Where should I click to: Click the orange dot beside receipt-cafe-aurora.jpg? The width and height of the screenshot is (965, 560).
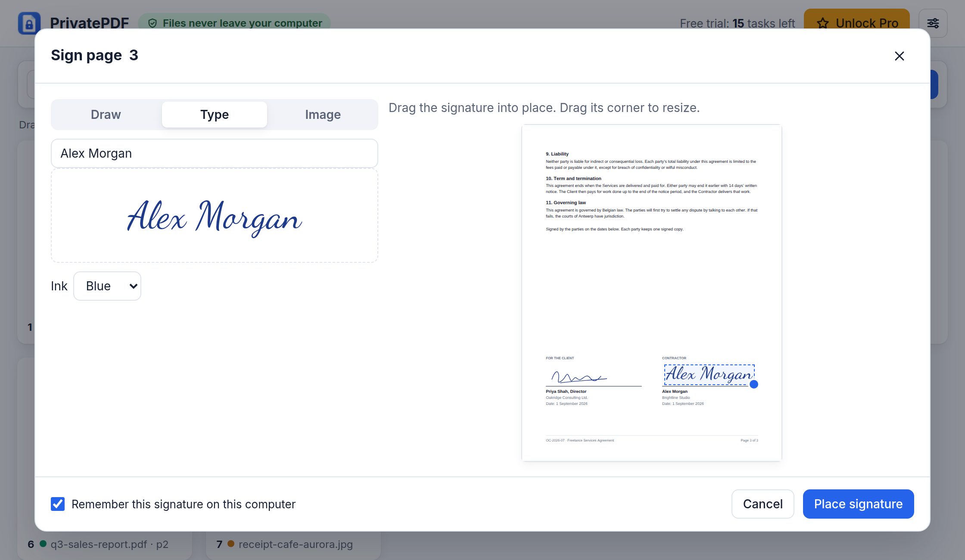coord(231,544)
